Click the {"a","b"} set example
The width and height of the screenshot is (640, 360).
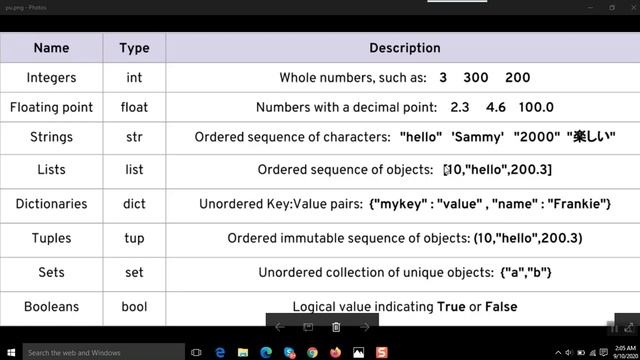[526, 272]
